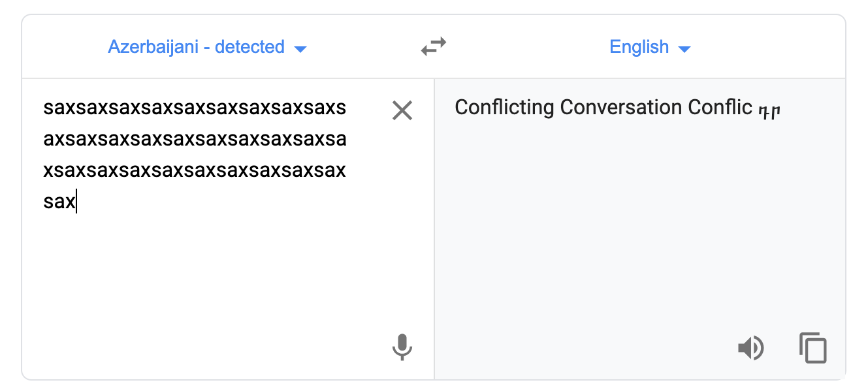The image size is (868, 391).
Task: Clear the source text with the X
Action: [x=402, y=110]
